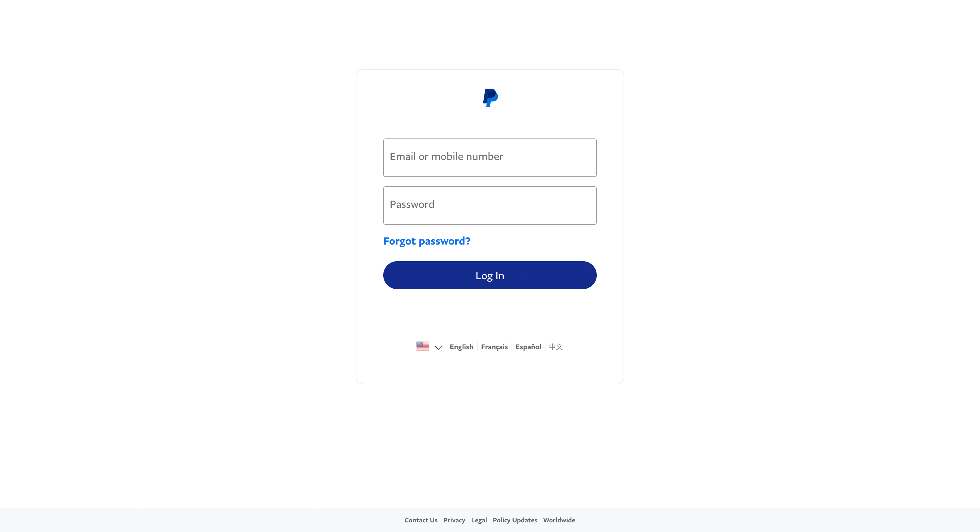Screen dimensions: 980x532
Task: Open the Worldwide footer link
Action: coord(559,520)
